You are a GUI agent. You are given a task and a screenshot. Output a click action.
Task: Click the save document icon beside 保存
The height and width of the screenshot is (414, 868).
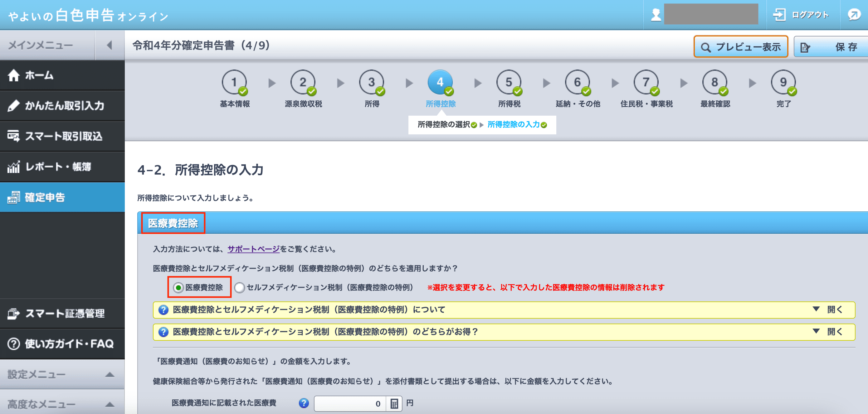(805, 47)
